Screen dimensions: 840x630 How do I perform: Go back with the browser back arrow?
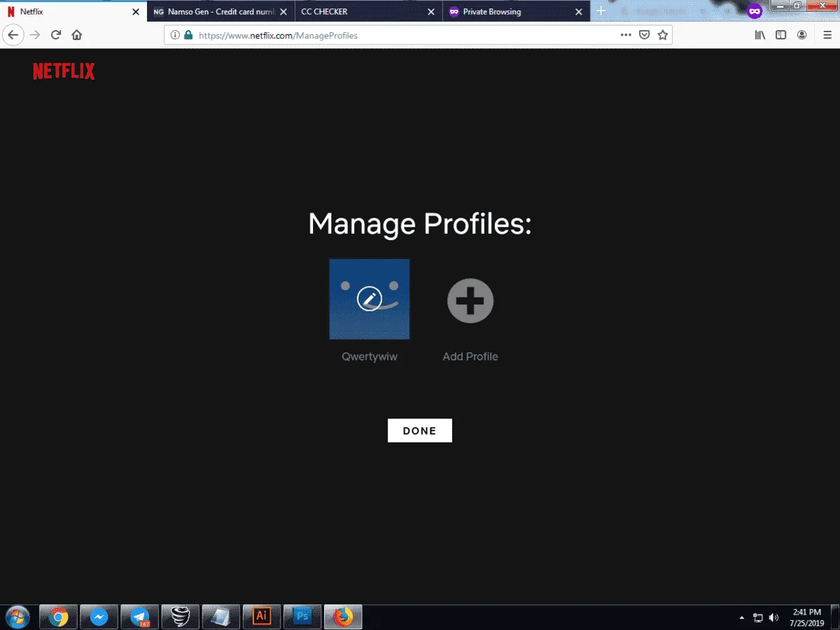pyautogui.click(x=13, y=35)
